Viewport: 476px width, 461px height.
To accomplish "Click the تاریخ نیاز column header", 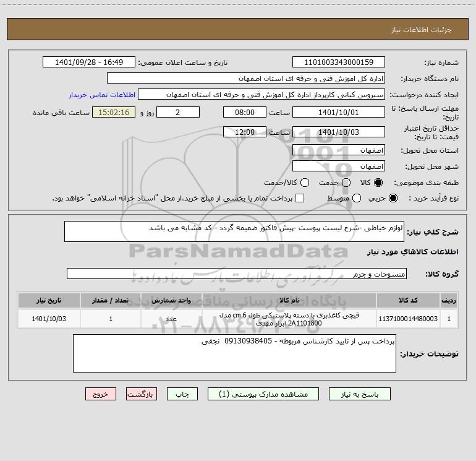I will (49, 300).
